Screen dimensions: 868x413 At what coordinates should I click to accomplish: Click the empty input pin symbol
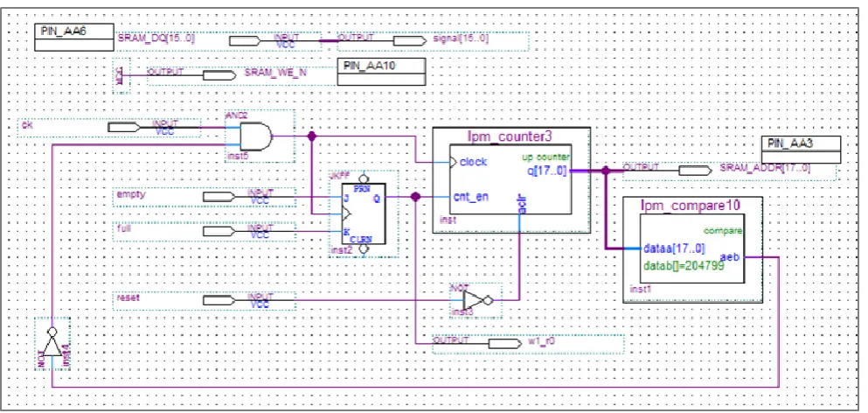pyautogui.click(x=219, y=197)
